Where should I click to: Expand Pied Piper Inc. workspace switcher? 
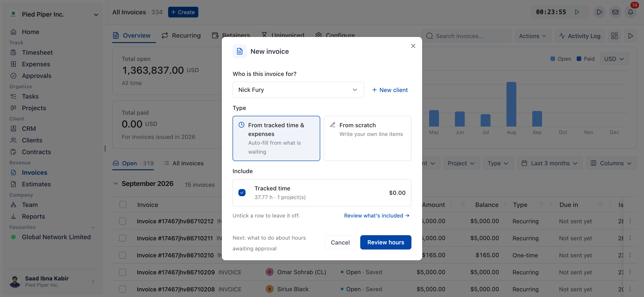54,14
